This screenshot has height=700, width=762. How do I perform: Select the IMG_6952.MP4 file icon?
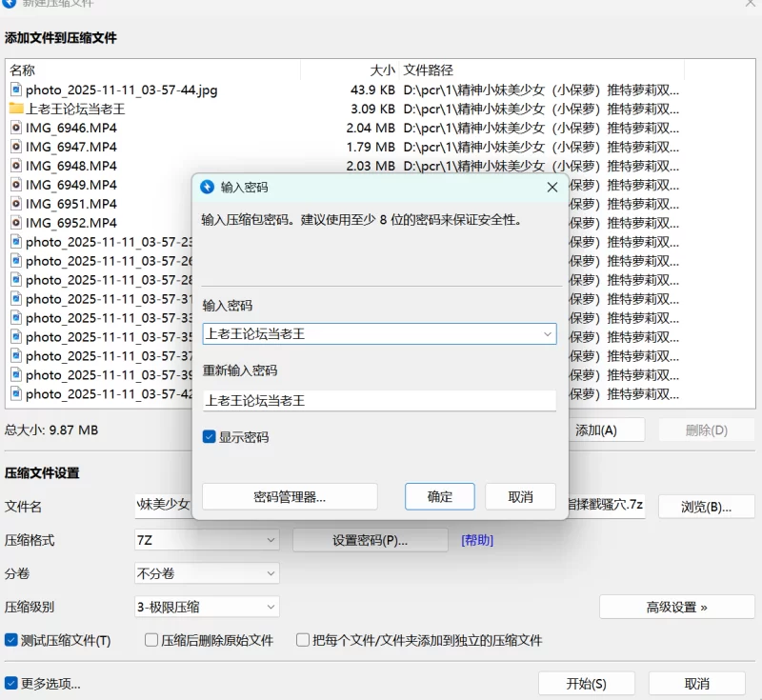[x=15, y=223]
